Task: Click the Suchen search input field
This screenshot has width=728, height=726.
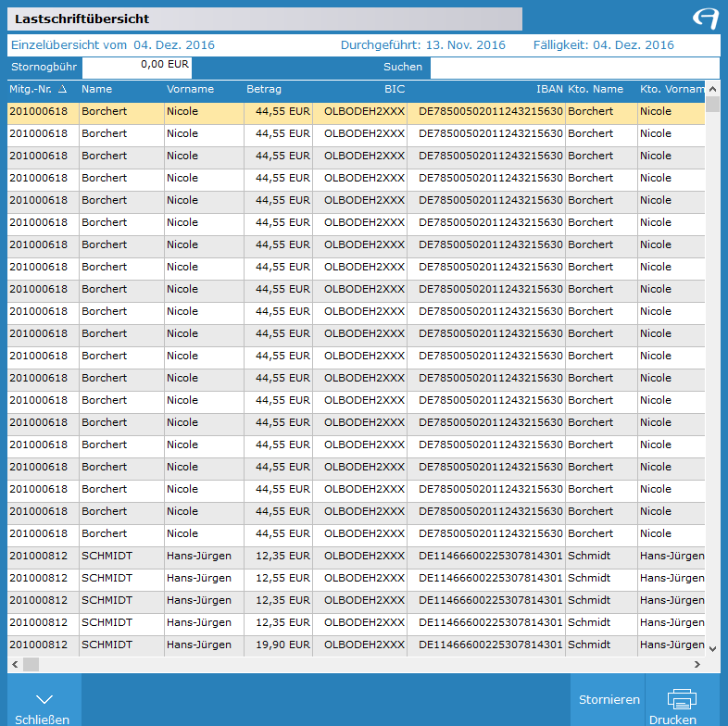Action: [575, 69]
